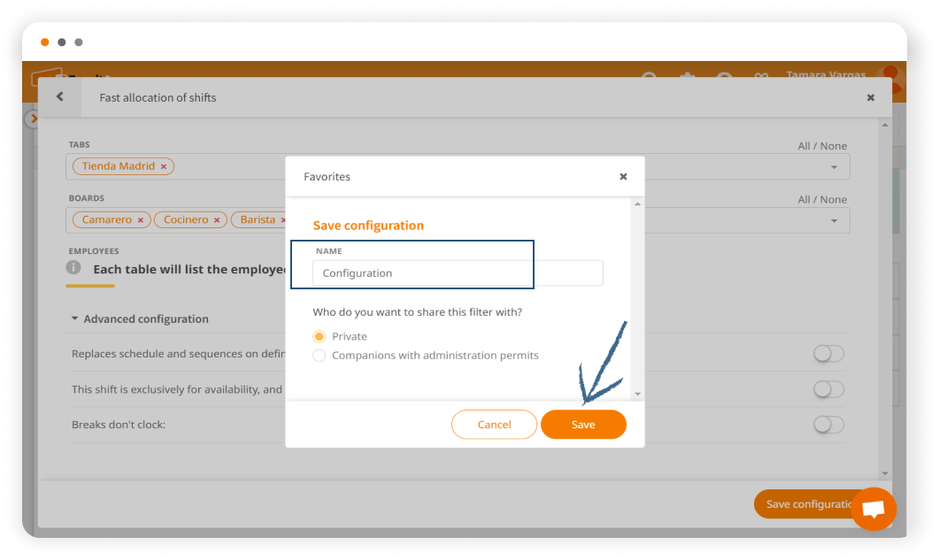Click the back arrow in the Fast allocation header
This screenshot has height=560, width=939.
click(59, 97)
